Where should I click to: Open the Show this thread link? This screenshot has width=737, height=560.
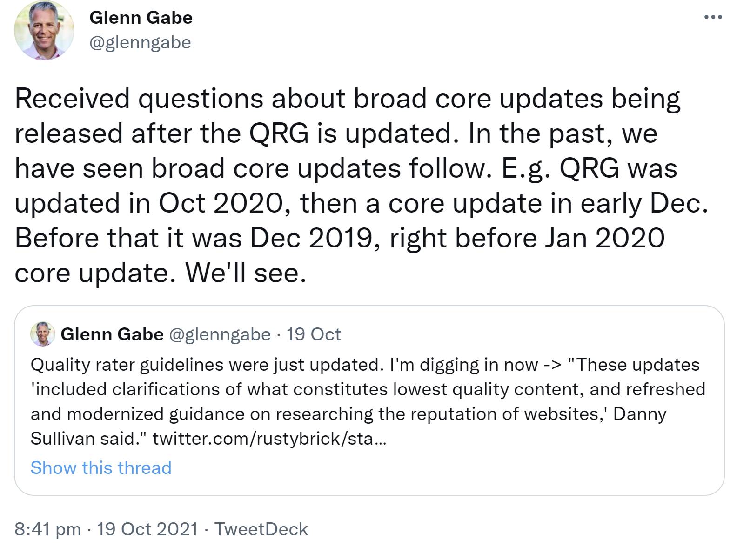click(x=100, y=467)
